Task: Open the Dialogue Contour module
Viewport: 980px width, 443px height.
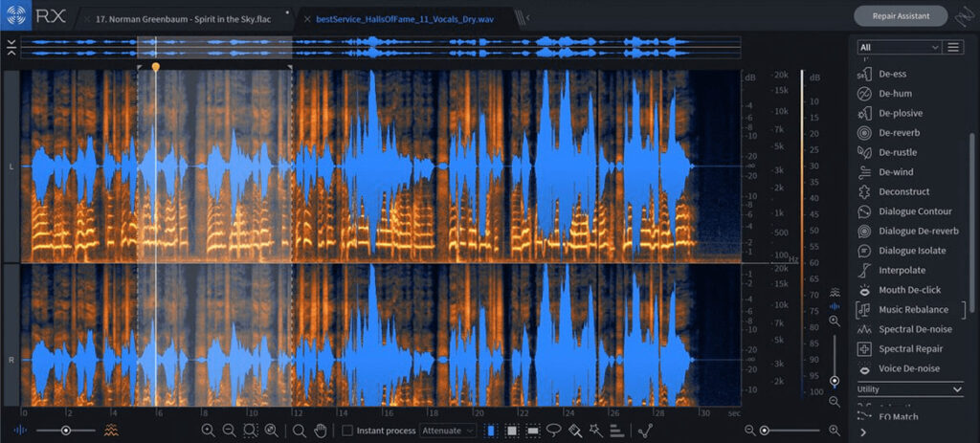Action: (x=904, y=211)
